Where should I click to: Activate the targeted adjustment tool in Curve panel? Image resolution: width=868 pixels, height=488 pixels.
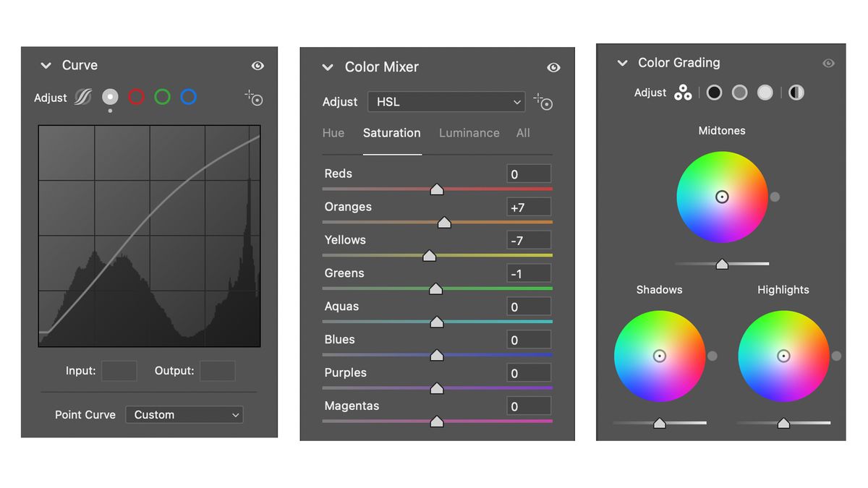click(253, 98)
